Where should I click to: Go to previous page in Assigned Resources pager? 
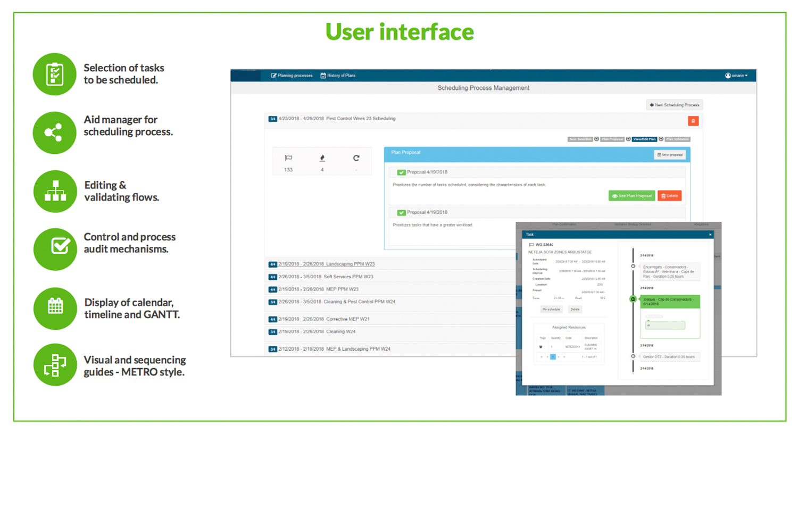(547, 357)
